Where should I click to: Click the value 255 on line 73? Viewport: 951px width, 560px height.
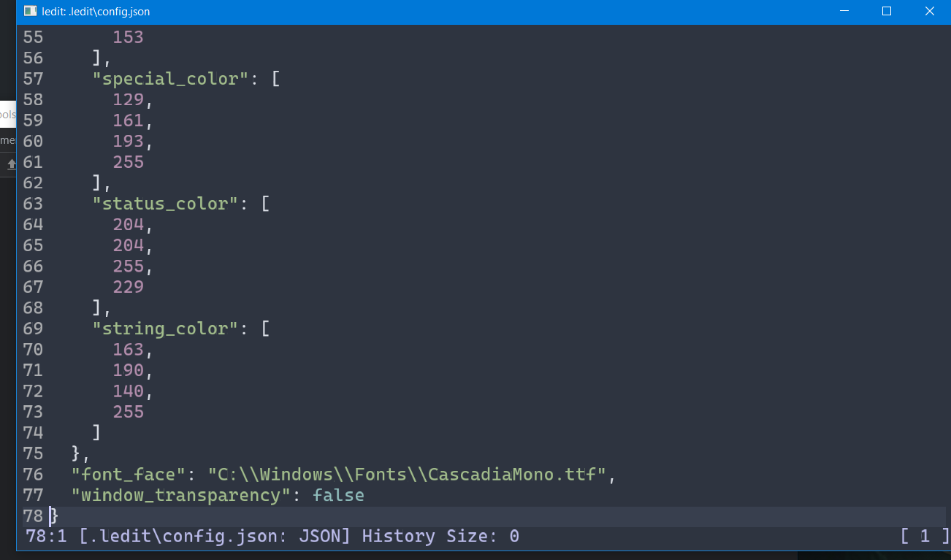coord(128,412)
